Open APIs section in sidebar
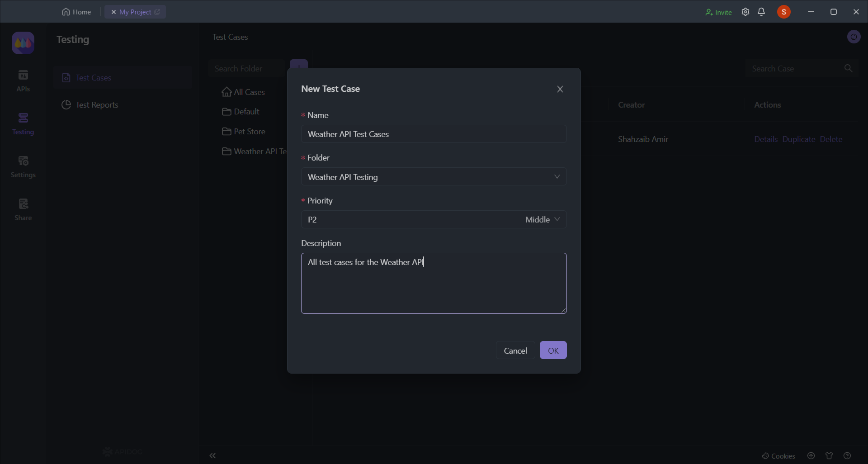 (23, 80)
